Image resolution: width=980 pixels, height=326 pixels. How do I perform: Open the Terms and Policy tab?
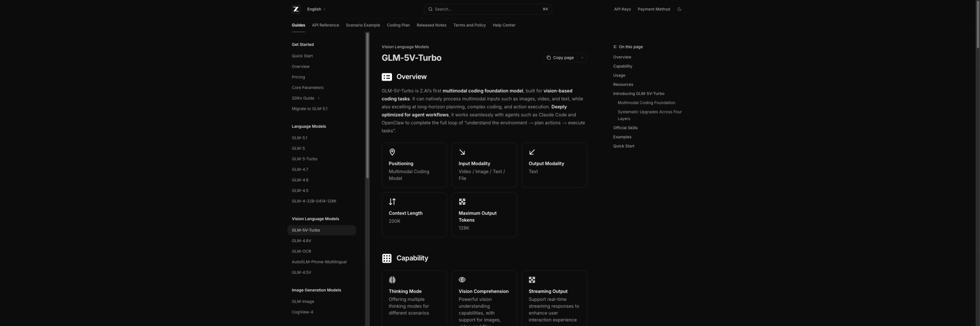point(470,25)
